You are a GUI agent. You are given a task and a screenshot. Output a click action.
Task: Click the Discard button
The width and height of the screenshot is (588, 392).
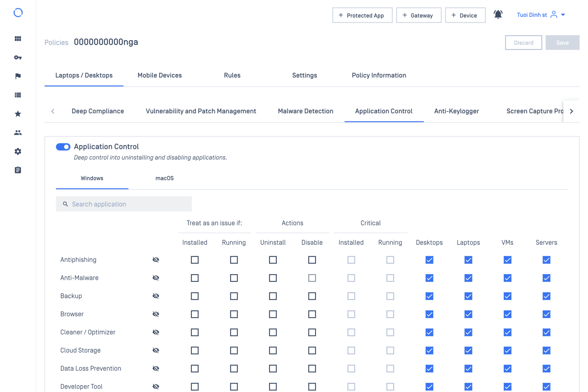[x=523, y=42]
